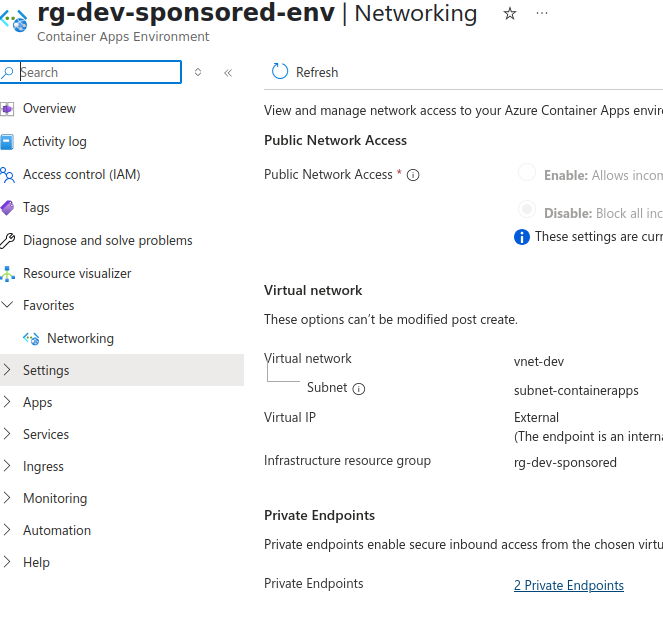Expand the Settings section
Screen dimensions: 663x625
[x=7, y=370]
